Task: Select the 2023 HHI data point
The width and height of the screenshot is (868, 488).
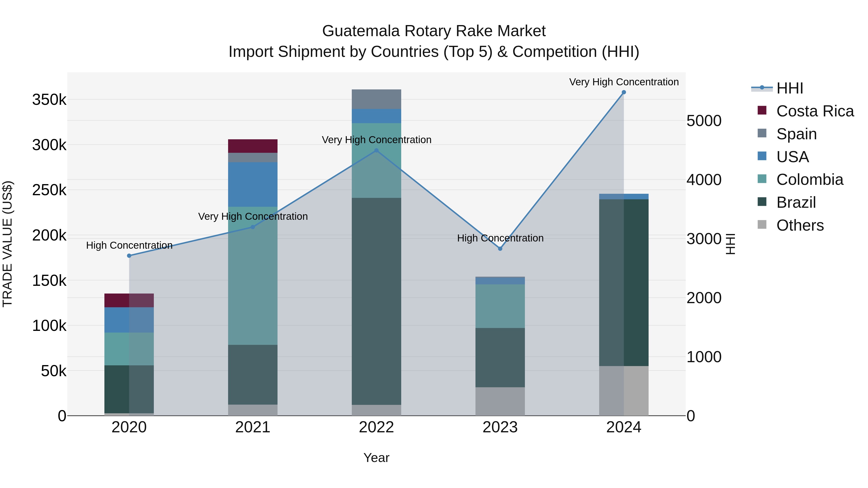Action: coord(500,248)
